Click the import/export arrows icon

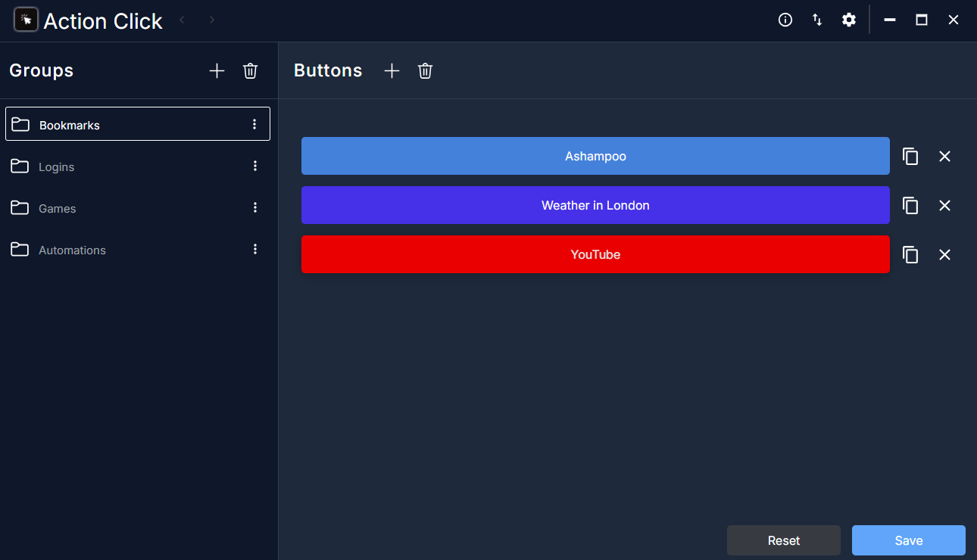pyautogui.click(x=817, y=20)
